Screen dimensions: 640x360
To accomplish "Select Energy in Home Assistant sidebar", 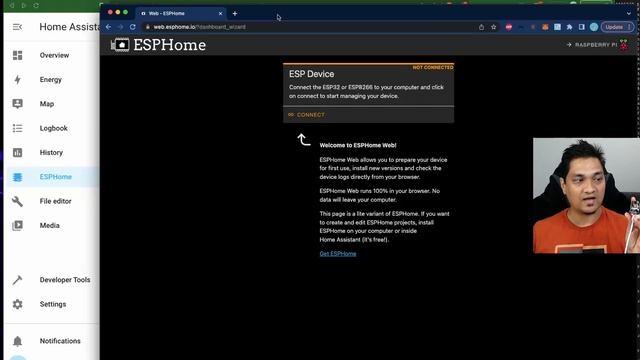I will click(51, 80).
